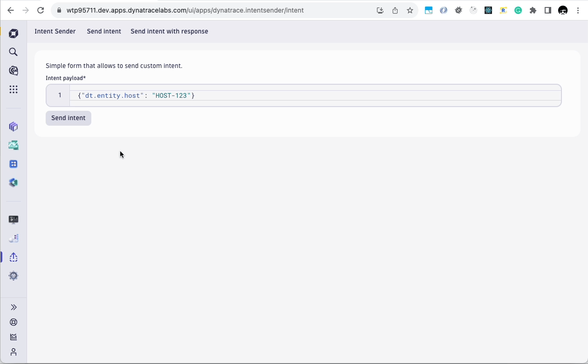Open the Extensions puzzle menu

pos(533,10)
